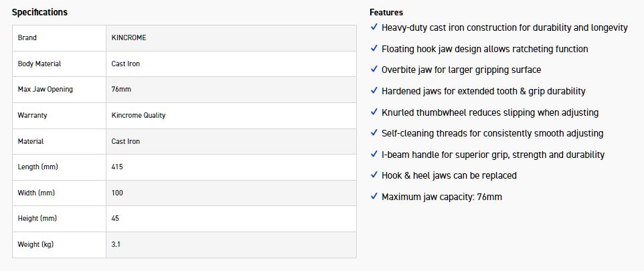Click the Body Material row label

click(x=39, y=64)
